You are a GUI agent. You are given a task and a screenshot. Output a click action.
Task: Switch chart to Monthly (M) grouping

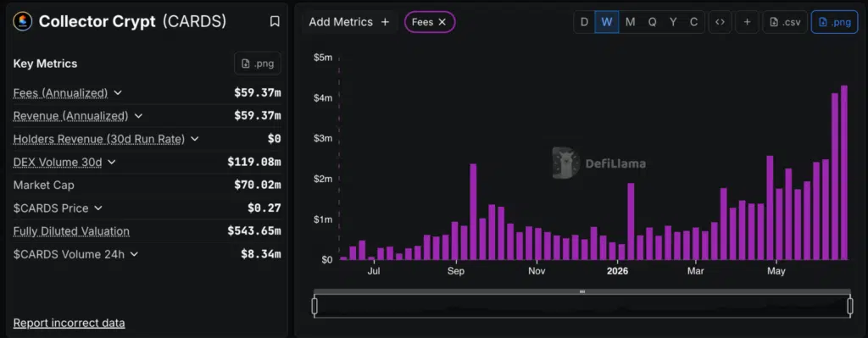click(630, 22)
